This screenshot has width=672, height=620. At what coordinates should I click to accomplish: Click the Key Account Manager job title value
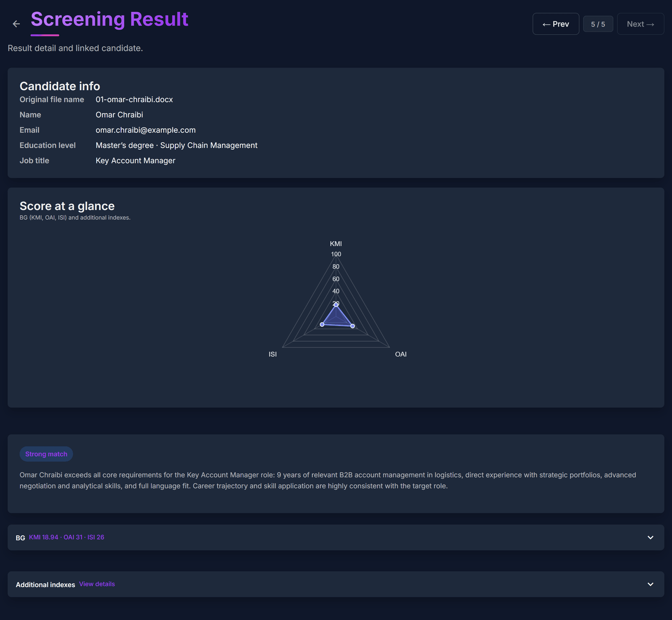coord(135,160)
